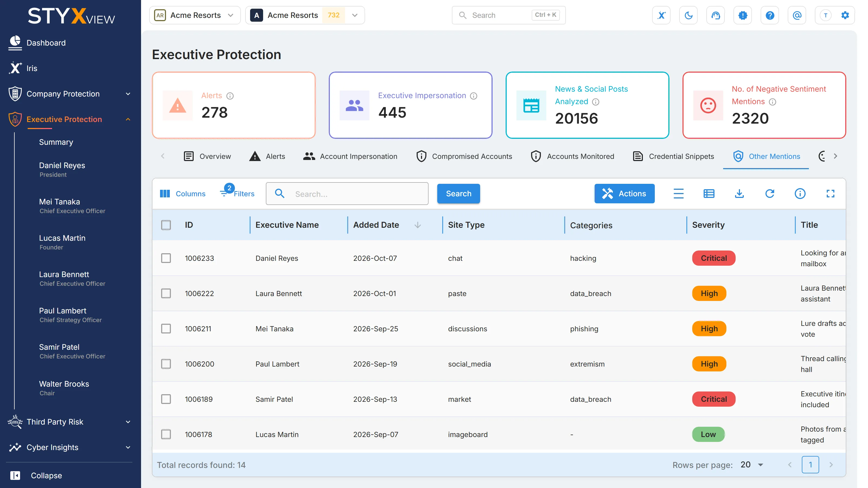
Task: Click the @ mentions icon in header
Action: click(797, 15)
